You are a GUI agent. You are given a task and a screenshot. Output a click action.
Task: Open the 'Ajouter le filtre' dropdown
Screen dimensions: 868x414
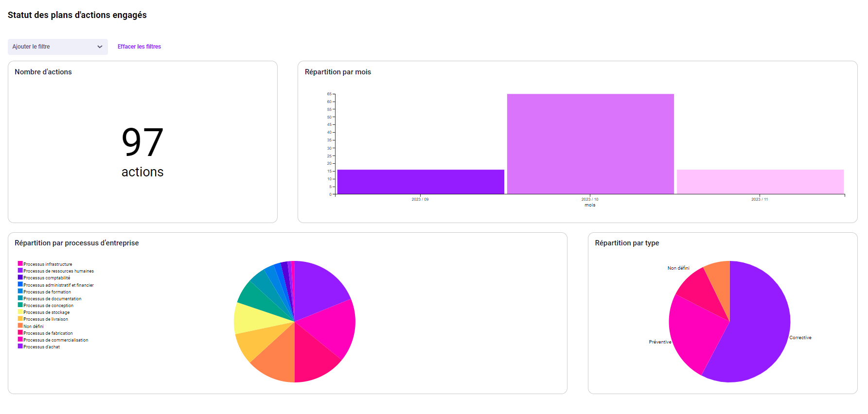(57, 47)
